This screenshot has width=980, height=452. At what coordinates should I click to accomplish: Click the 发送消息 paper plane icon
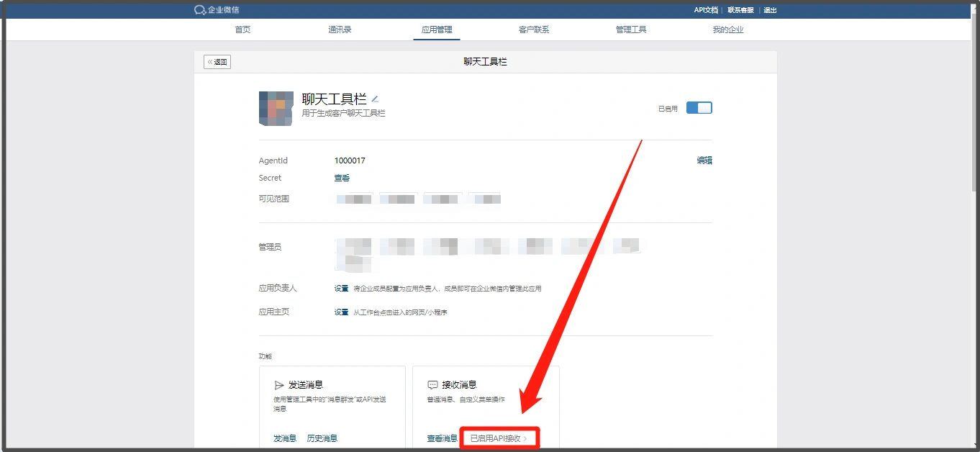pyautogui.click(x=279, y=385)
